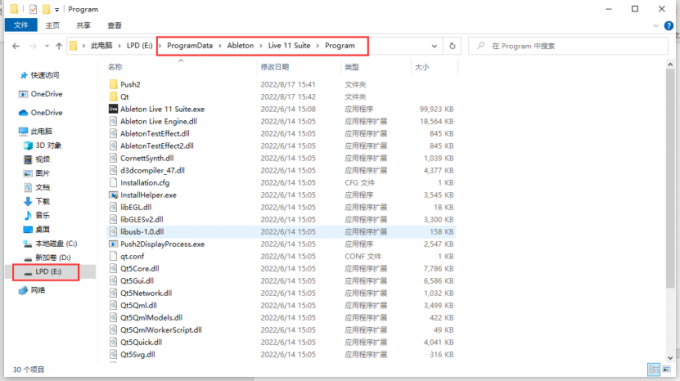Click the refresh button beside address bar
680x381 pixels.
[x=452, y=46]
